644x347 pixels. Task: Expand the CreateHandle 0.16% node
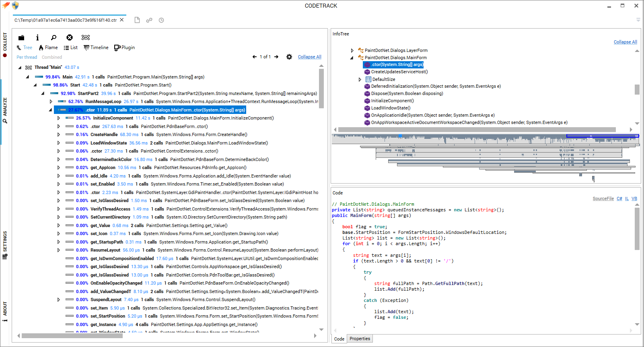[x=58, y=134]
